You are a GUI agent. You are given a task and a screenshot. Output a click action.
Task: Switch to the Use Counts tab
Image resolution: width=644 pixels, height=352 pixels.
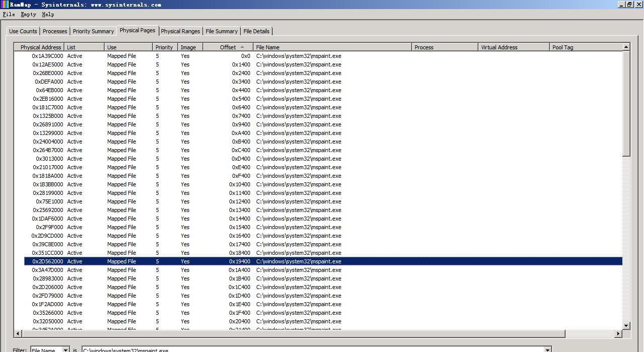(x=23, y=31)
